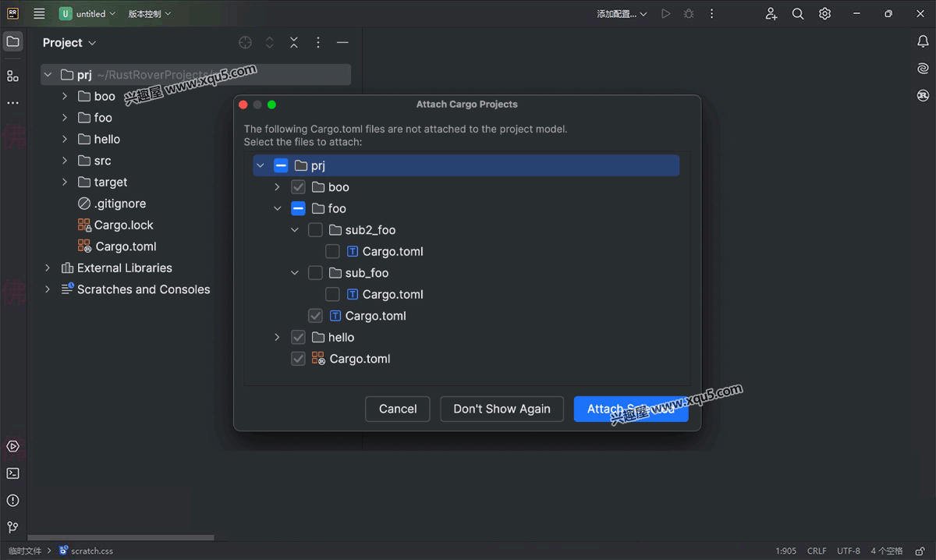Image resolution: width=936 pixels, height=560 pixels.
Task: Open the Structure tool window icon
Action: coord(12,76)
